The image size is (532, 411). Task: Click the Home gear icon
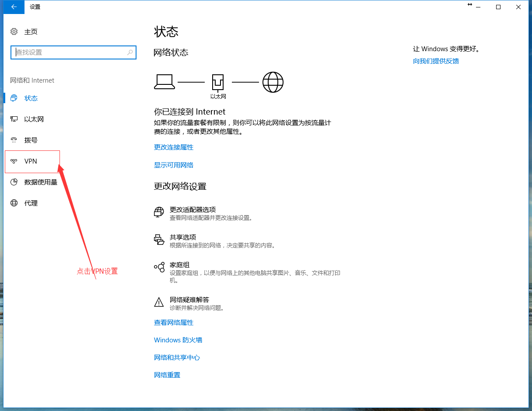click(14, 32)
